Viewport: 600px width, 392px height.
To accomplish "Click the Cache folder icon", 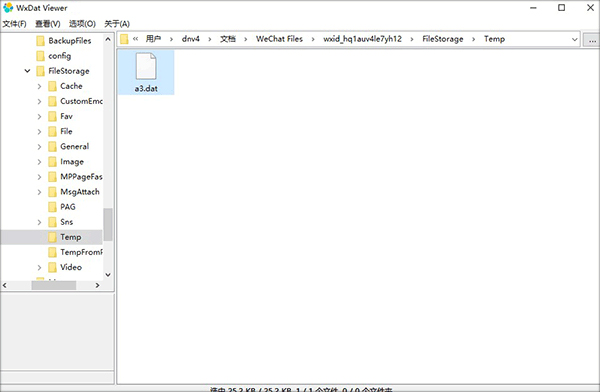I will [52, 86].
